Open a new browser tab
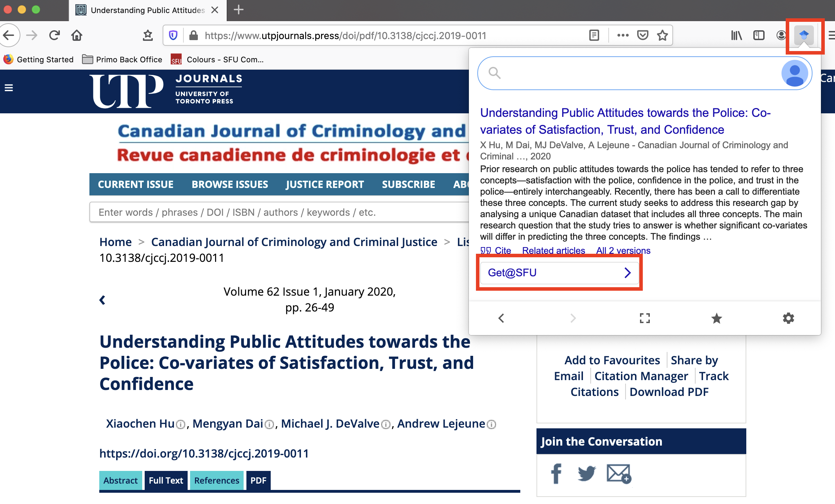835x504 pixels. click(239, 10)
